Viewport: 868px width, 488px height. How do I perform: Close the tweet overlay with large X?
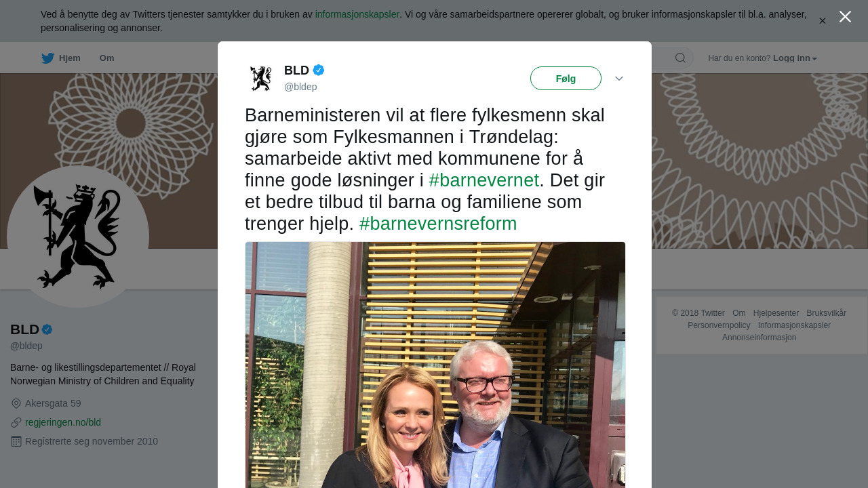tap(845, 16)
